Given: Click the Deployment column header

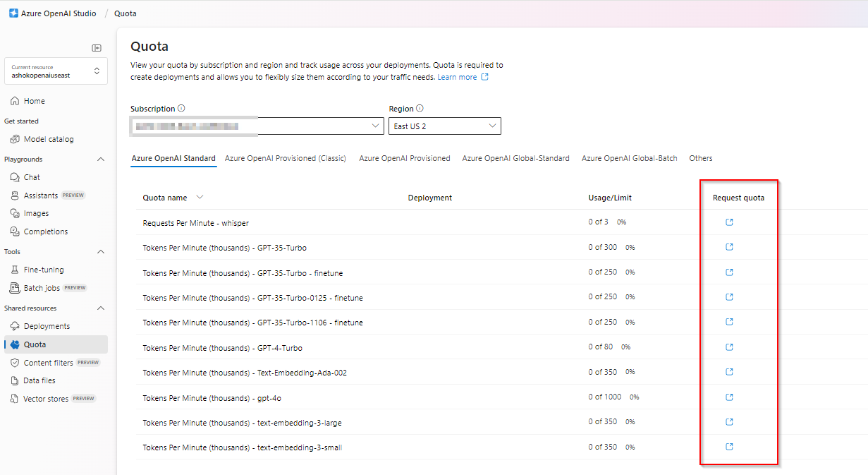Looking at the screenshot, I should pyautogui.click(x=430, y=198).
